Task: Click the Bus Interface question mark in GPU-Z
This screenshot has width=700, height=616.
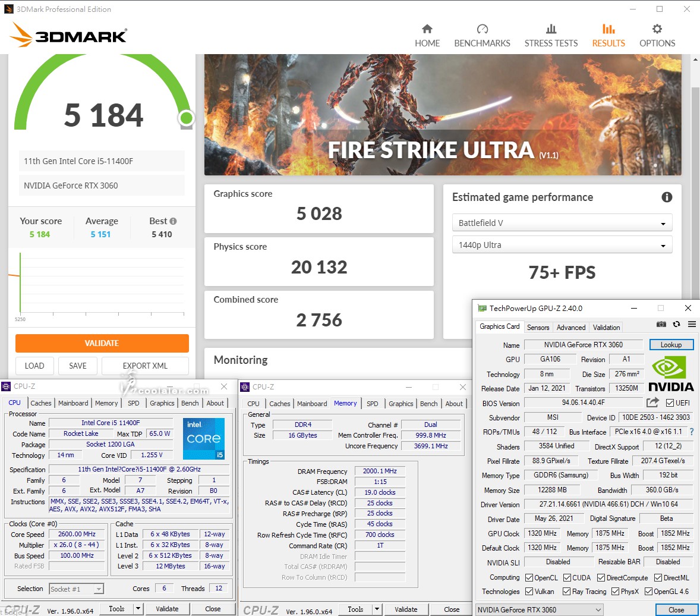Action: (692, 432)
